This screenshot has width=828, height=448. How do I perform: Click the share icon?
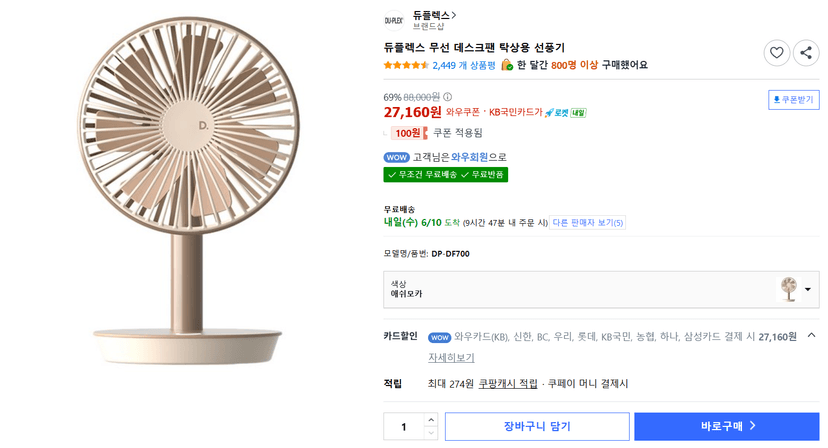pyautogui.click(x=806, y=53)
